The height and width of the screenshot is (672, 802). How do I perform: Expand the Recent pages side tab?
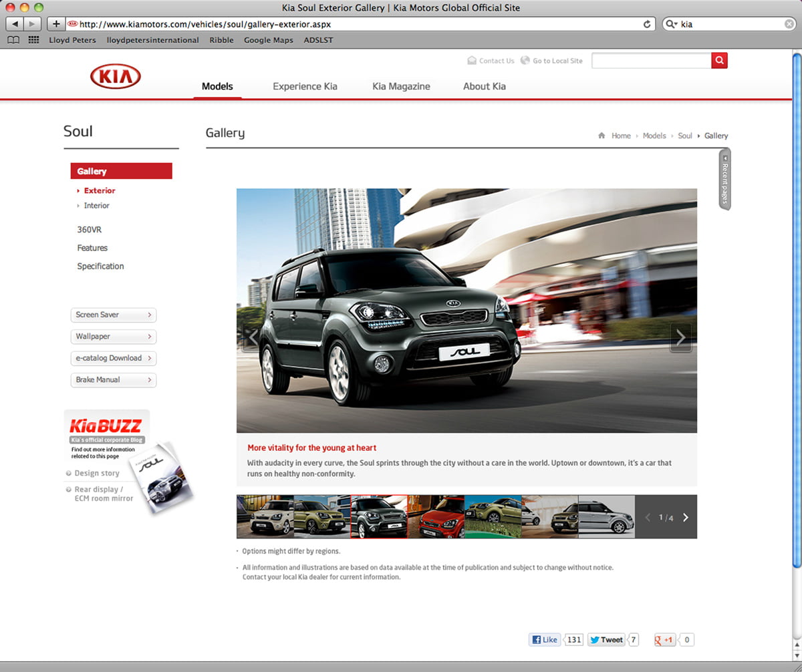(724, 179)
